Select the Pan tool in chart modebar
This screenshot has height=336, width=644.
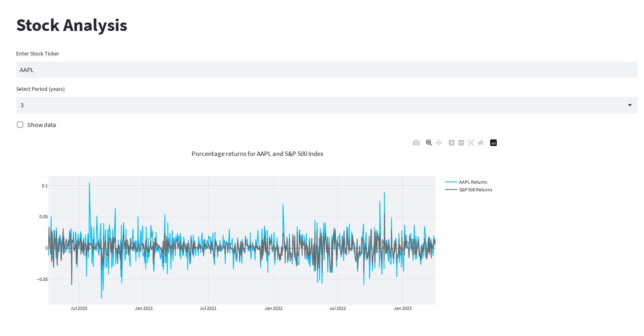coord(439,143)
